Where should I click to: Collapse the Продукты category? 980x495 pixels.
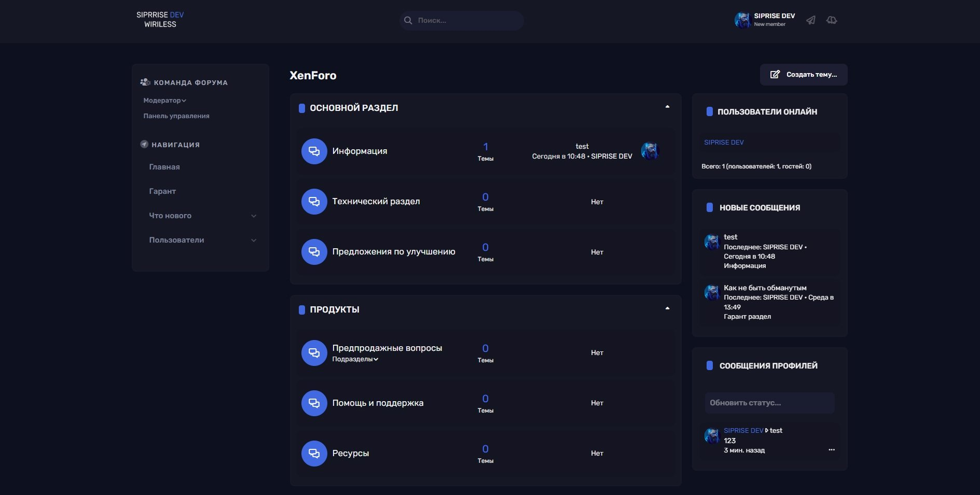(x=667, y=309)
